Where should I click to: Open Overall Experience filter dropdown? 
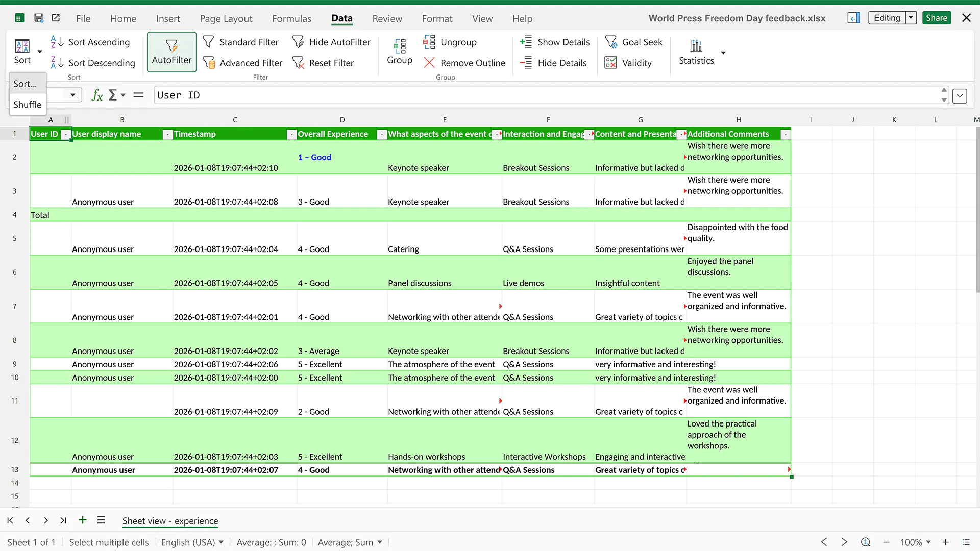pyautogui.click(x=382, y=134)
